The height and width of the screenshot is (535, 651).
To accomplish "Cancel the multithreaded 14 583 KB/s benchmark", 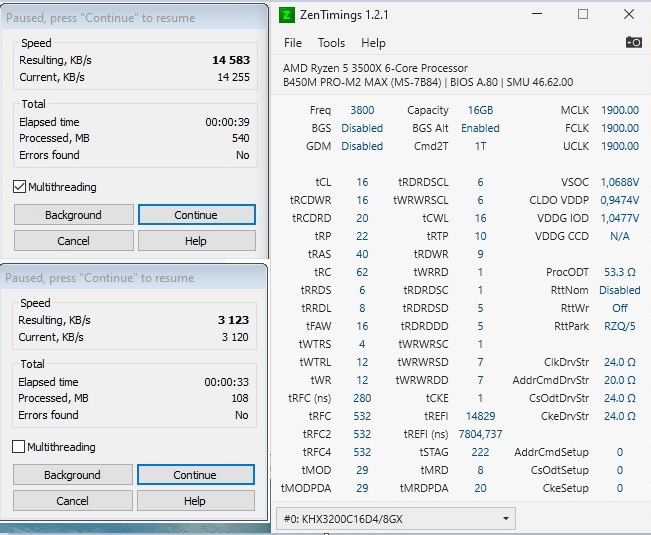I will (73, 241).
